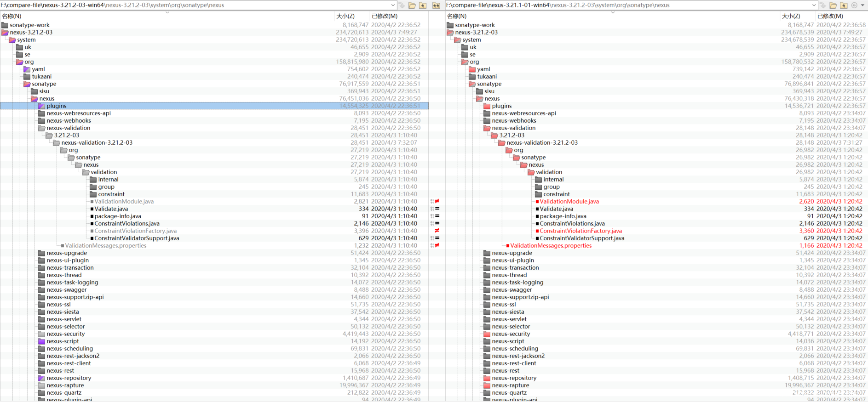The width and height of the screenshot is (868, 402).
Task: Expand the left sisu folder icon
Action: tap(34, 91)
